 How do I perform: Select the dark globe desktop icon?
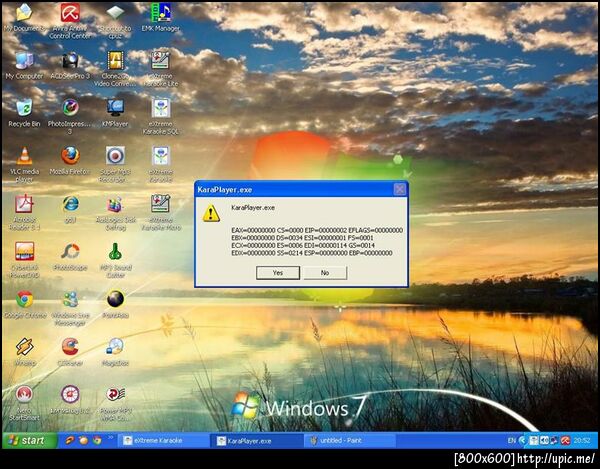tap(115, 305)
